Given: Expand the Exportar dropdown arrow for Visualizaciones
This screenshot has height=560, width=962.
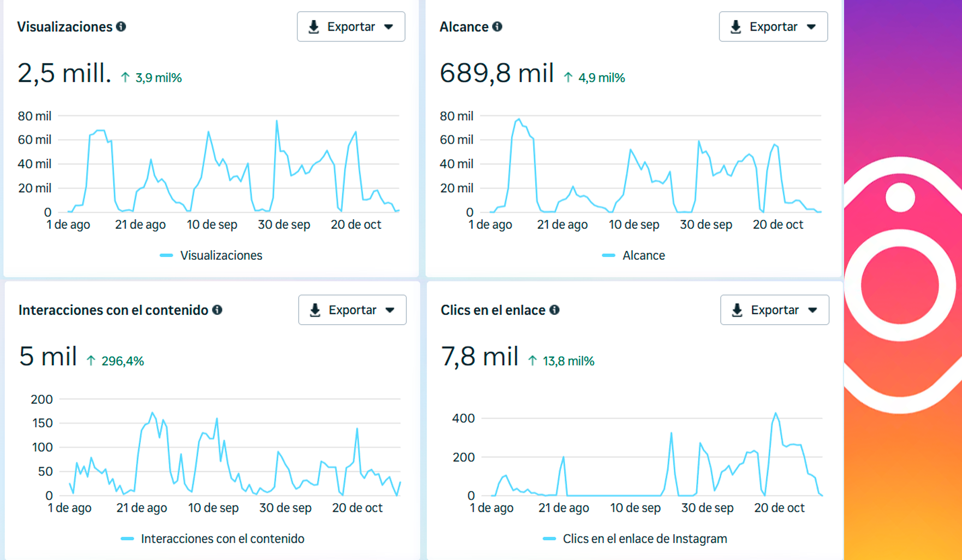Looking at the screenshot, I should click(x=389, y=27).
